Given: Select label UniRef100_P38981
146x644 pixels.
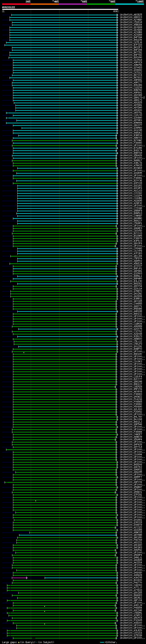Looking at the screenshot, I should [x=131, y=178].
